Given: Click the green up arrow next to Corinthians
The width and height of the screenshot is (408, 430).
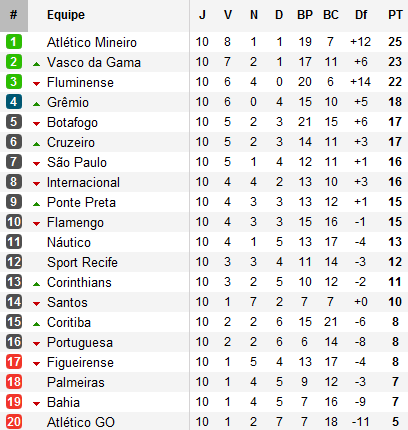Looking at the screenshot, I should coord(37,284).
